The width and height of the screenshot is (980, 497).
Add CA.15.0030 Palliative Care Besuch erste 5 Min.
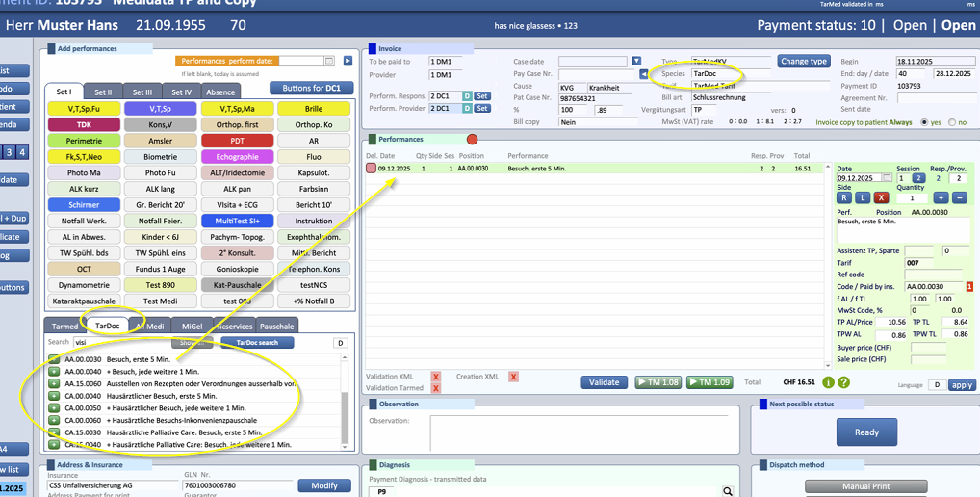tap(54, 432)
